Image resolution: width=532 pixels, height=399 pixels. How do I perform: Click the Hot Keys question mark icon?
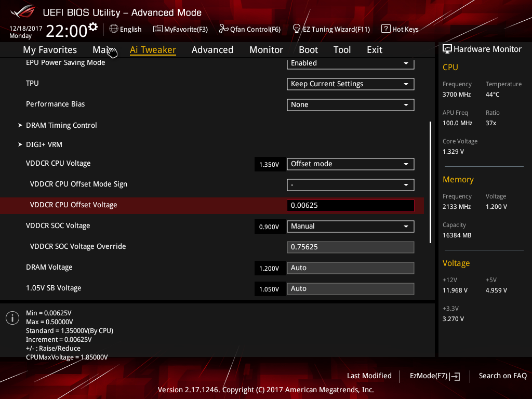pyautogui.click(x=386, y=29)
